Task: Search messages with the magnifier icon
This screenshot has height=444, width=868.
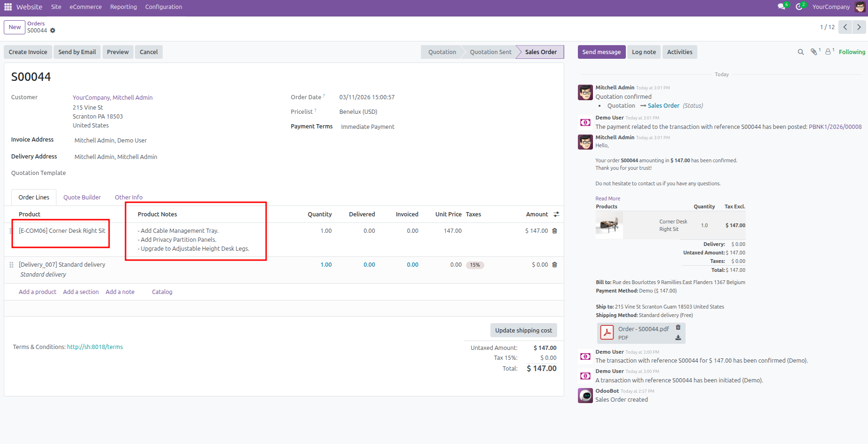Action: pos(800,52)
